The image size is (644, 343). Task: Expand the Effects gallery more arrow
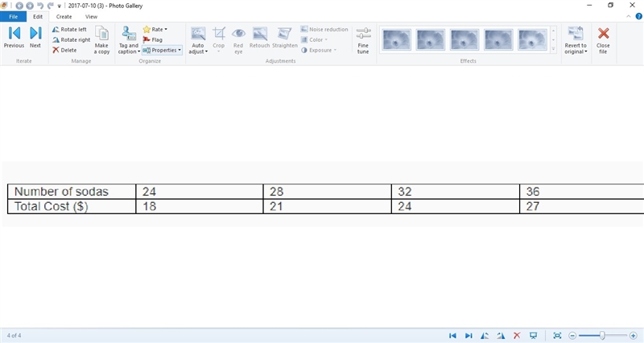pyautogui.click(x=553, y=49)
